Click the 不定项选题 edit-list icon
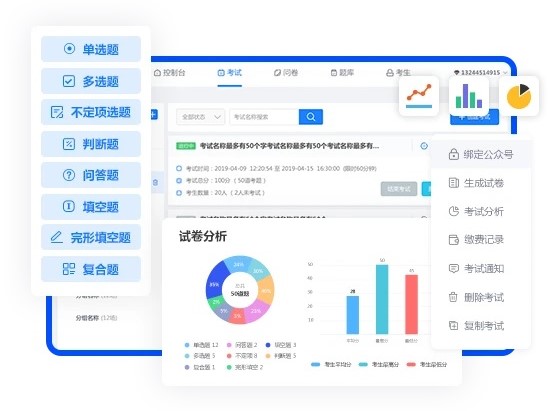 coord(57,112)
